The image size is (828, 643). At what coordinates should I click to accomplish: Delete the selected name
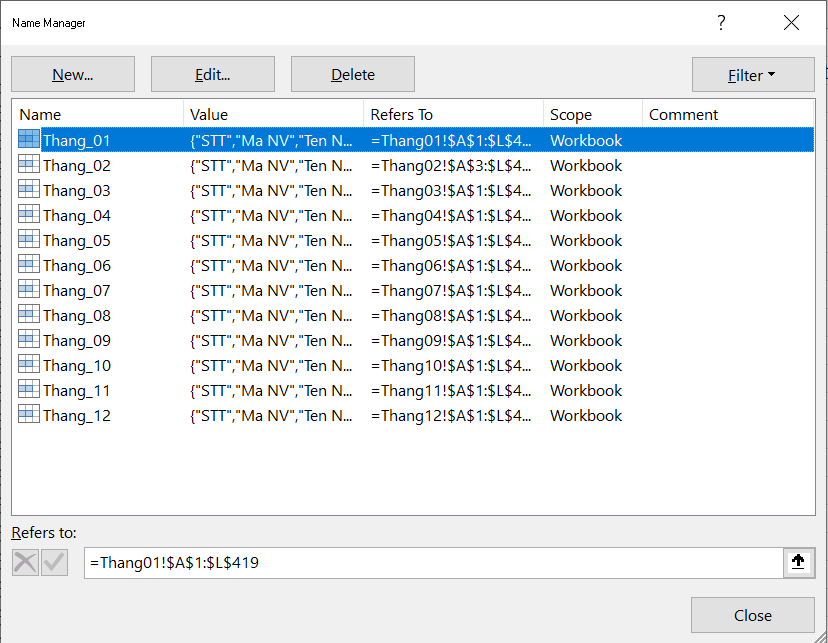[x=352, y=75]
